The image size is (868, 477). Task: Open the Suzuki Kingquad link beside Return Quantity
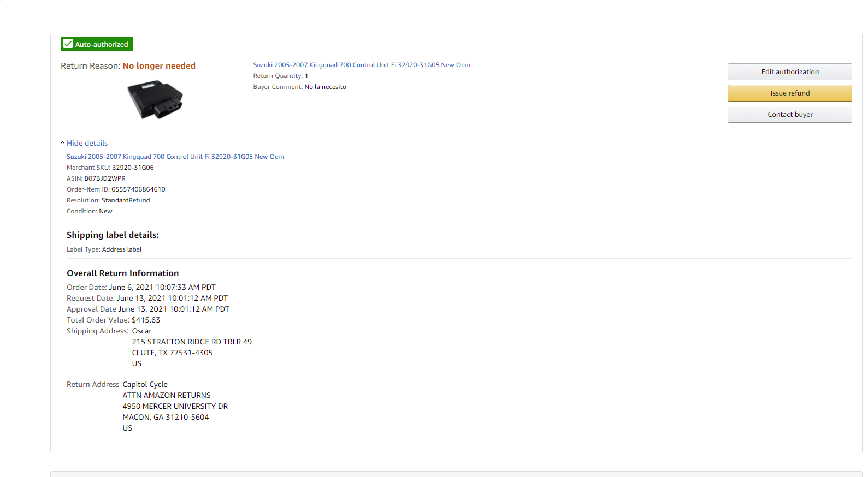(x=362, y=65)
